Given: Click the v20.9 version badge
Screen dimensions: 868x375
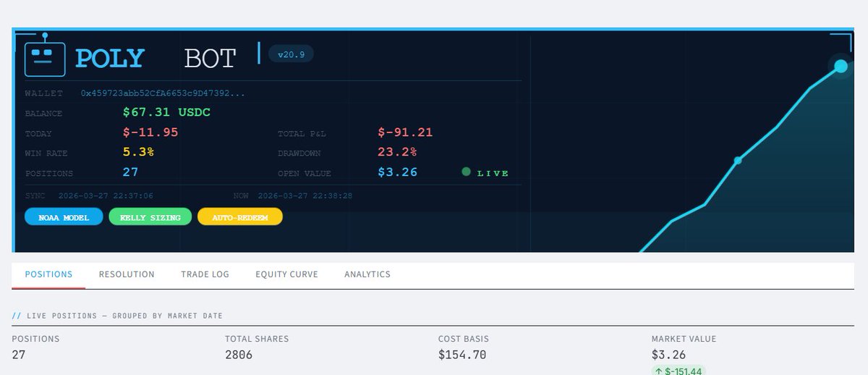Looking at the screenshot, I should tap(291, 54).
